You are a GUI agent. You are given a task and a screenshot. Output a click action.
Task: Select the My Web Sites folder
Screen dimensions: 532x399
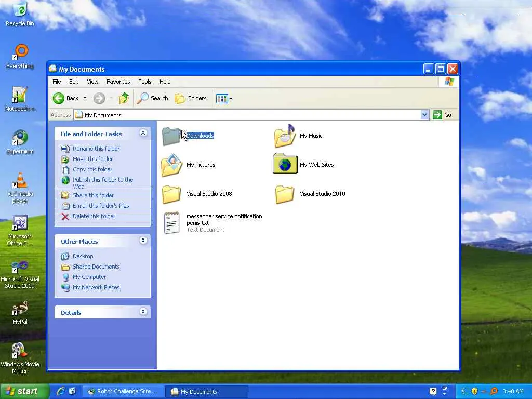point(303,165)
